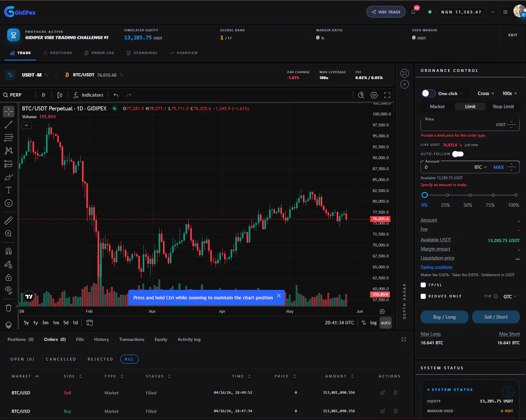Open the forecasting and measurement tools
This screenshot has height=420, width=526.
(x=8, y=164)
